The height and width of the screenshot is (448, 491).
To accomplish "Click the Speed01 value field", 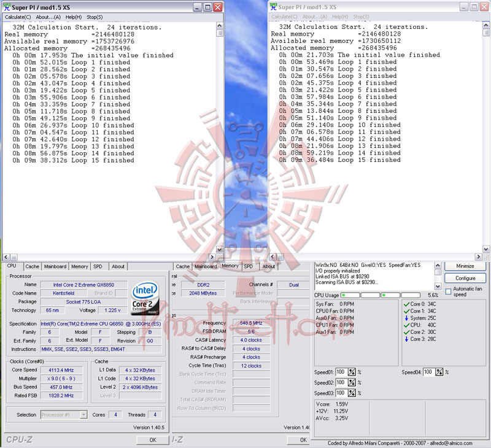I will [x=341, y=372].
